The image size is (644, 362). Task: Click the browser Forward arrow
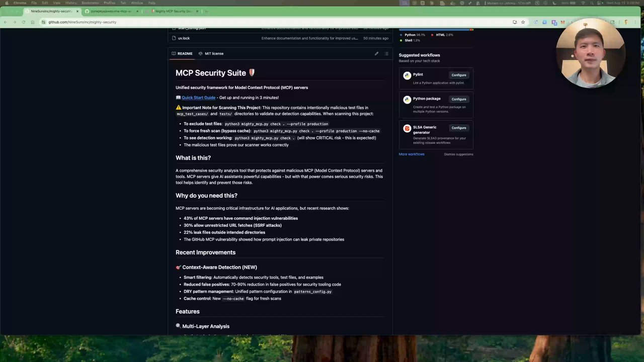(x=14, y=22)
